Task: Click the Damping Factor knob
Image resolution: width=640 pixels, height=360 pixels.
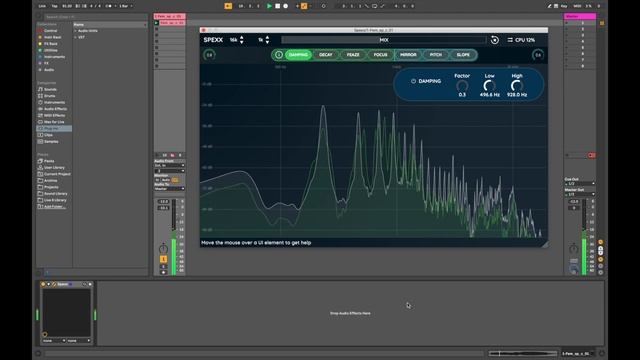Action: [462, 86]
